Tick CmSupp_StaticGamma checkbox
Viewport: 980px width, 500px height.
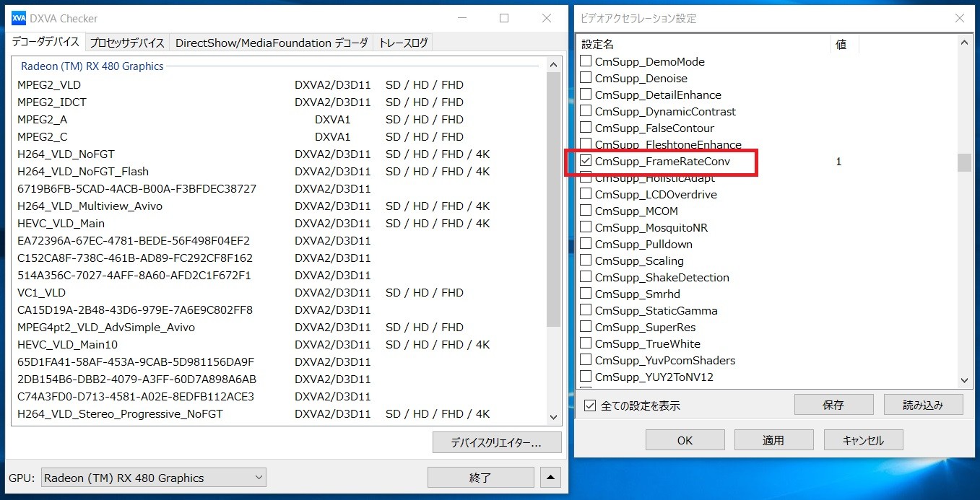(586, 310)
